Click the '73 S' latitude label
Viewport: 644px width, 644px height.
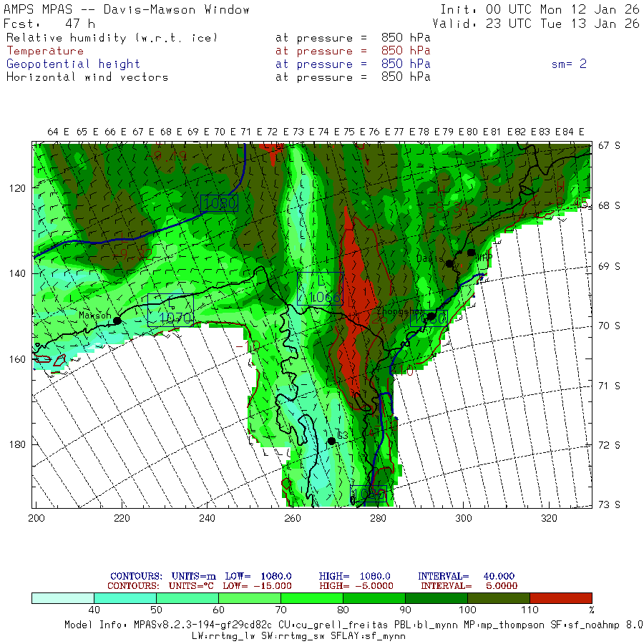click(609, 504)
